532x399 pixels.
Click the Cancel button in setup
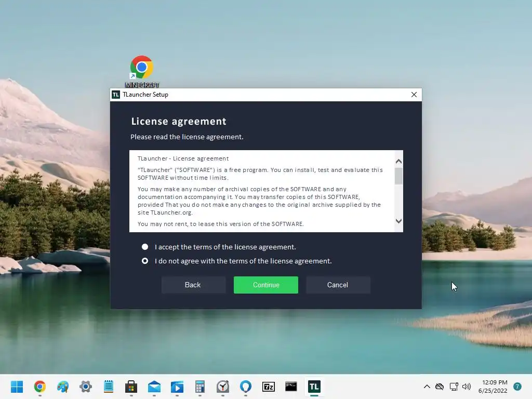click(338, 285)
